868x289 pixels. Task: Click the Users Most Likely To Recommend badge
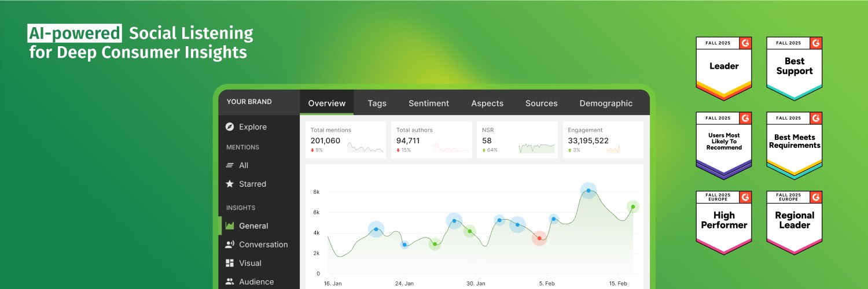(724, 146)
